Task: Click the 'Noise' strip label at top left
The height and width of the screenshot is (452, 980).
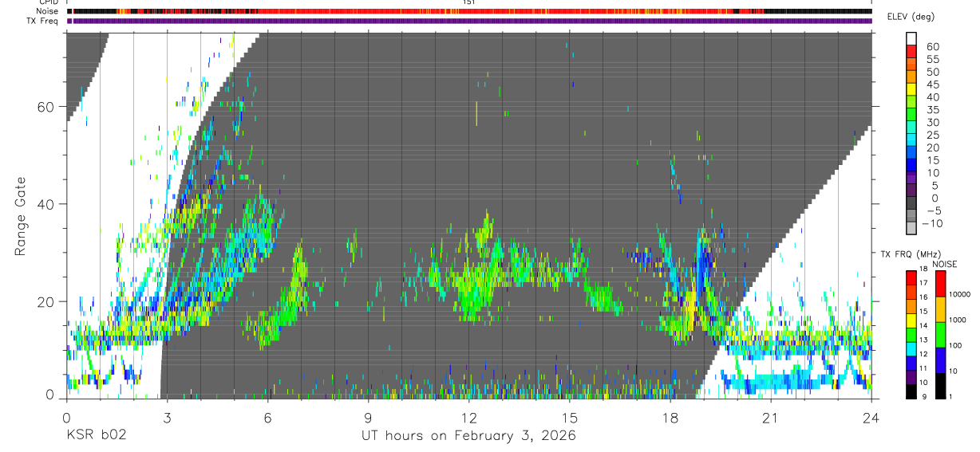Action: coord(47,11)
